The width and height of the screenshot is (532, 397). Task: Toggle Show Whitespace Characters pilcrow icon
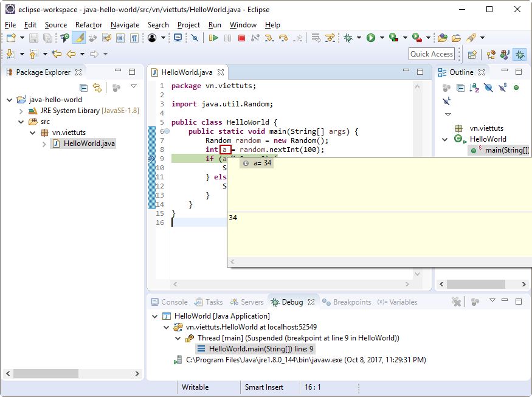[x=134, y=38]
